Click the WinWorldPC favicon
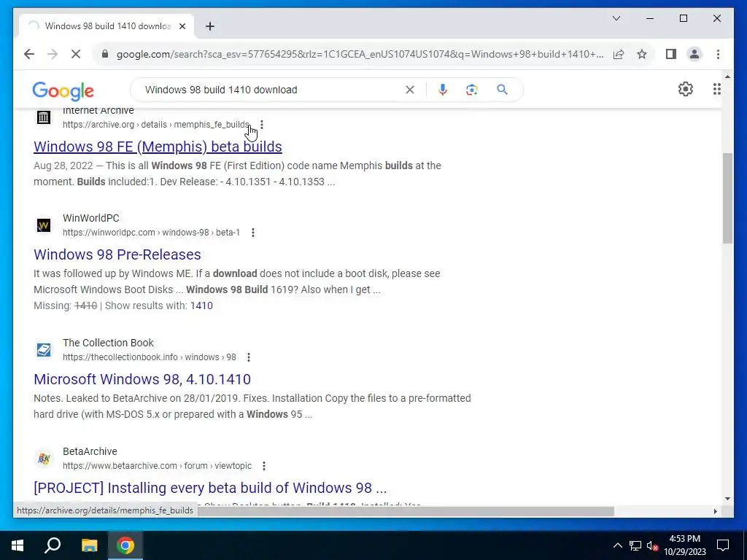The image size is (747, 560). (x=43, y=225)
